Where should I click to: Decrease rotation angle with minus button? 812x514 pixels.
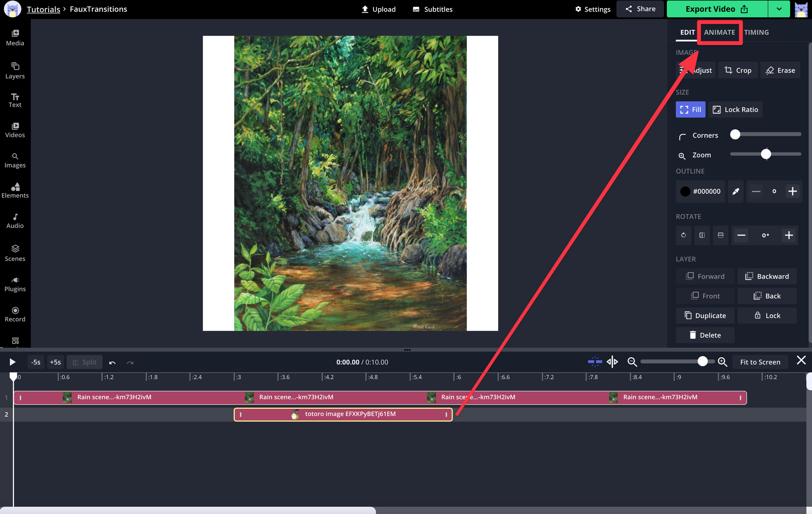(x=741, y=235)
